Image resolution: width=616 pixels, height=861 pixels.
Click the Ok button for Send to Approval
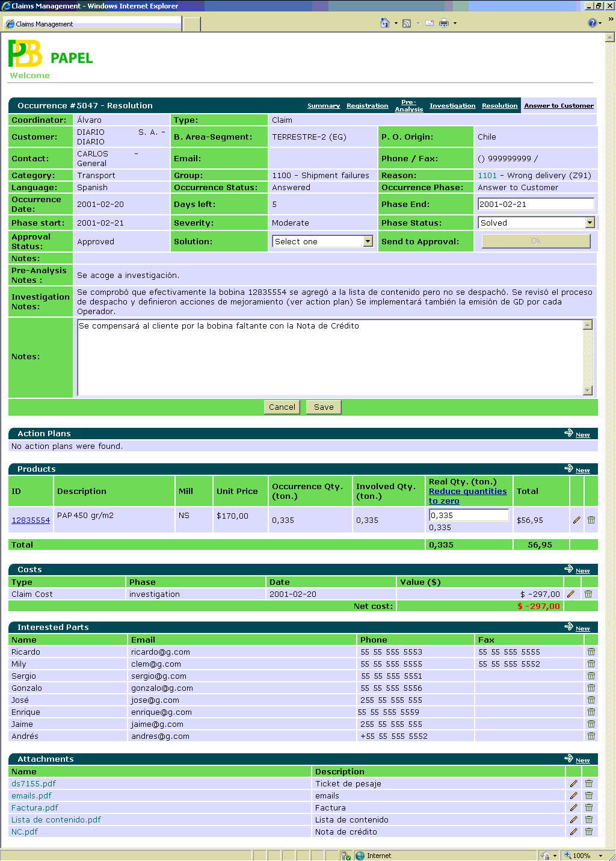pos(536,241)
